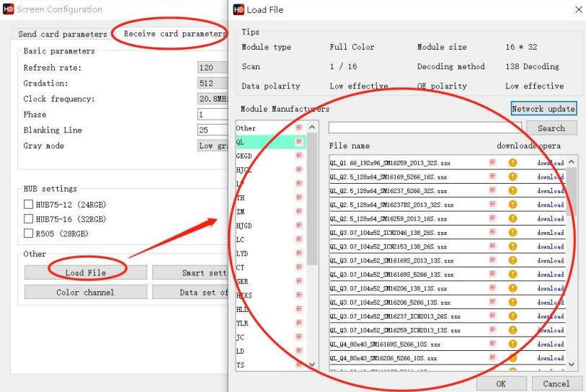This screenshot has height=392, width=586.
Task: Confirm with the OK button
Action: coord(501,384)
